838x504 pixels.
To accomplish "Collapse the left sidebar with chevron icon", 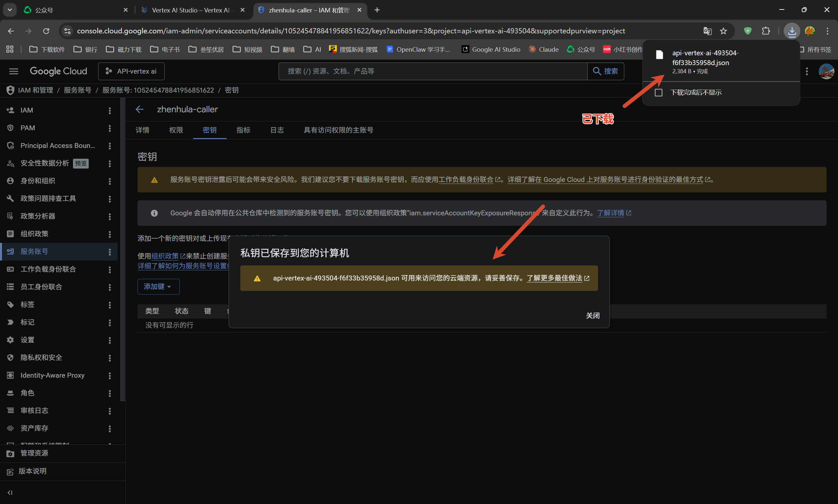I will click(x=10, y=493).
